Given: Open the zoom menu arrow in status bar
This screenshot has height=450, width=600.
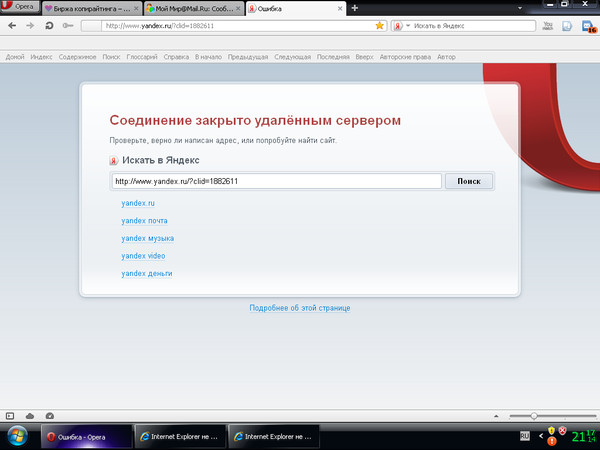Looking at the screenshot, I should 496,416.
